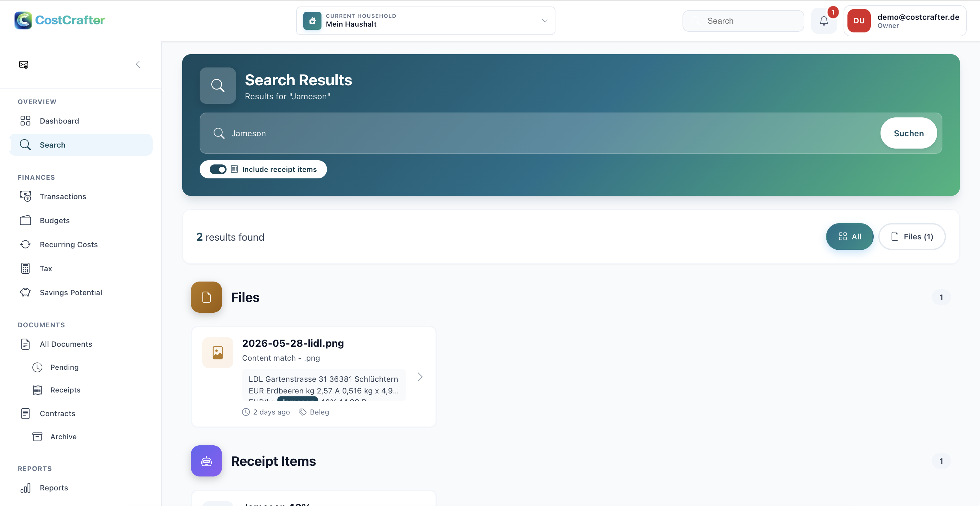Viewport: 980px width, 506px height.
Task: Open Receipts documents entry
Action: (65, 390)
